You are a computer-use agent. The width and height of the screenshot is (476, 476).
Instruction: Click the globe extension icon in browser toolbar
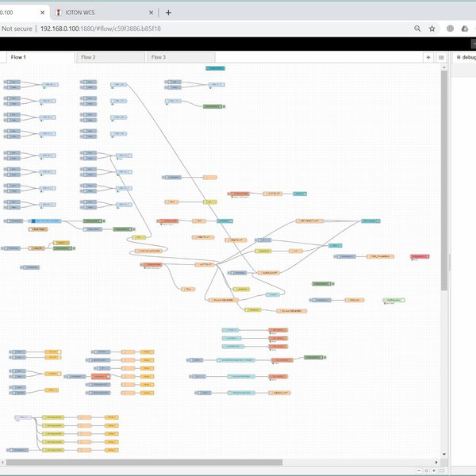(451, 28)
